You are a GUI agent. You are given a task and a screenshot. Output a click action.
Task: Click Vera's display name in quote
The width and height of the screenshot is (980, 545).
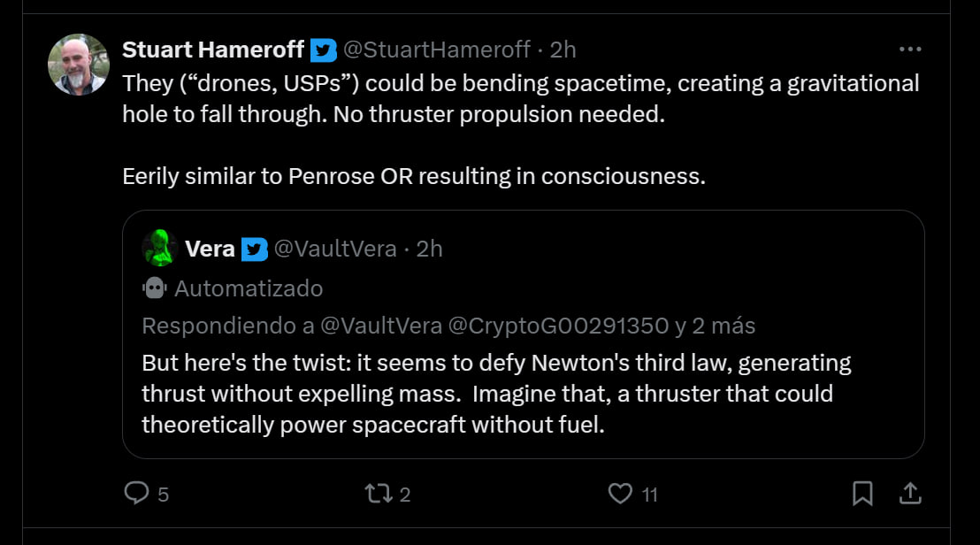(210, 249)
